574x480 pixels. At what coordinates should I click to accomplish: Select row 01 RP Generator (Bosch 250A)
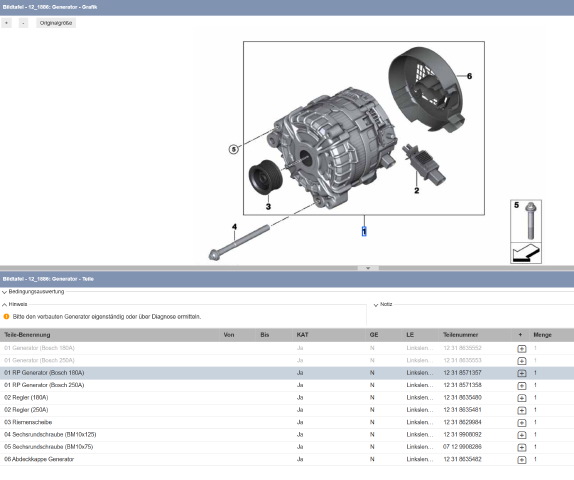287,385
